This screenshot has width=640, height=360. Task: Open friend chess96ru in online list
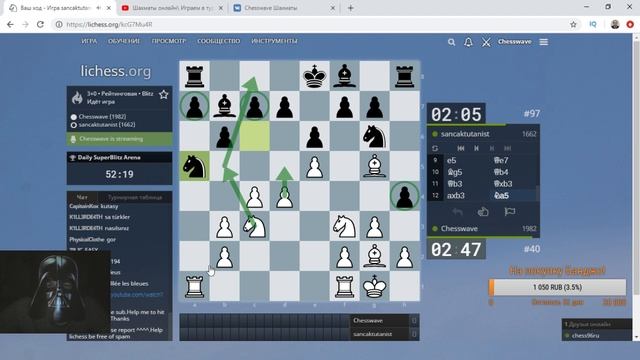click(585, 336)
